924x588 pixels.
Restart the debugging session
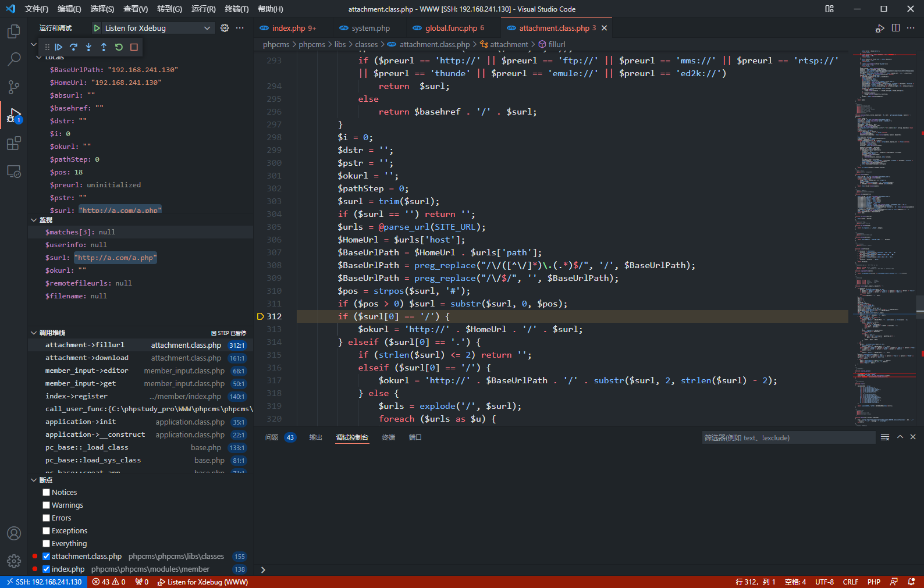tap(119, 47)
